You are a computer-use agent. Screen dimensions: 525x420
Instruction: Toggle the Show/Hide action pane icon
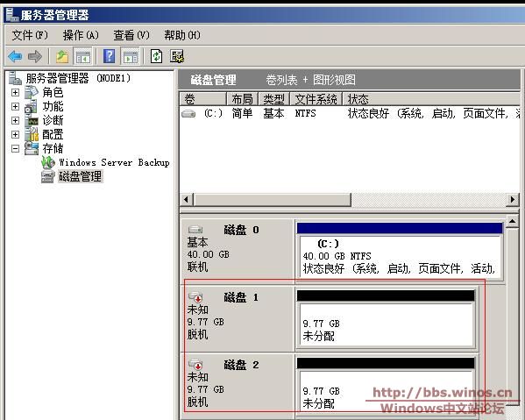[131, 56]
